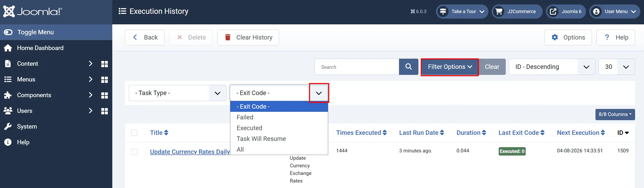Check the select-all checkbox in table header
The image size is (644, 188).
pyautogui.click(x=134, y=133)
